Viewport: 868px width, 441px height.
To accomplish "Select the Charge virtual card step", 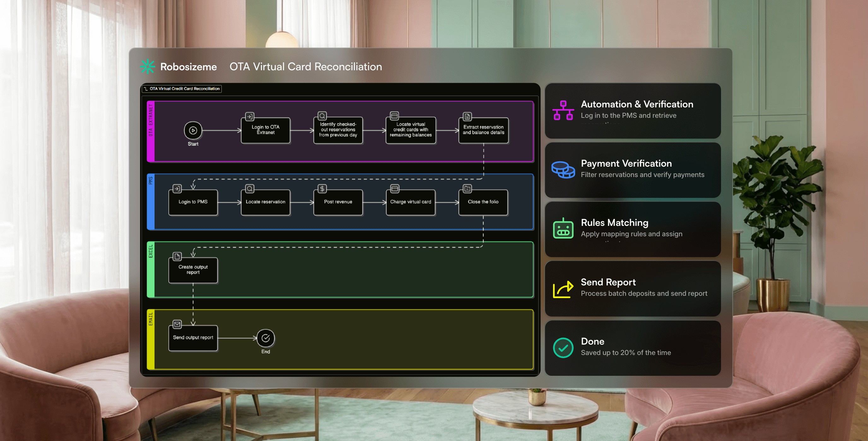I will 410,202.
